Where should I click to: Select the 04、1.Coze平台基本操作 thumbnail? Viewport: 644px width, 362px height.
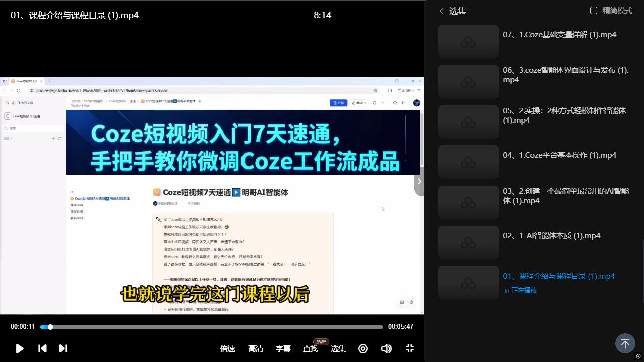tap(468, 162)
